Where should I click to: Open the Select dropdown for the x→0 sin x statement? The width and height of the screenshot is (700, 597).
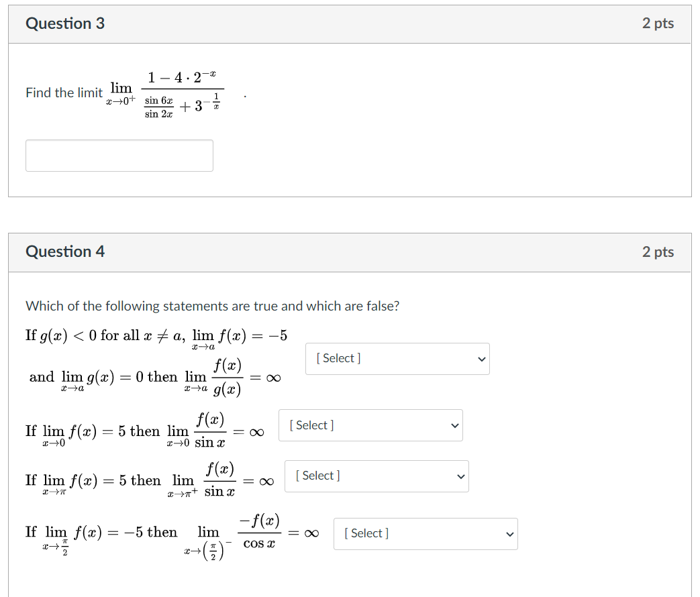(x=370, y=425)
